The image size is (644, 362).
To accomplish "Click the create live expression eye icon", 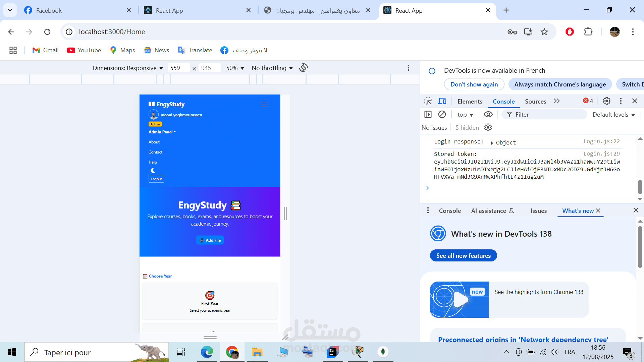I will tap(488, 115).
